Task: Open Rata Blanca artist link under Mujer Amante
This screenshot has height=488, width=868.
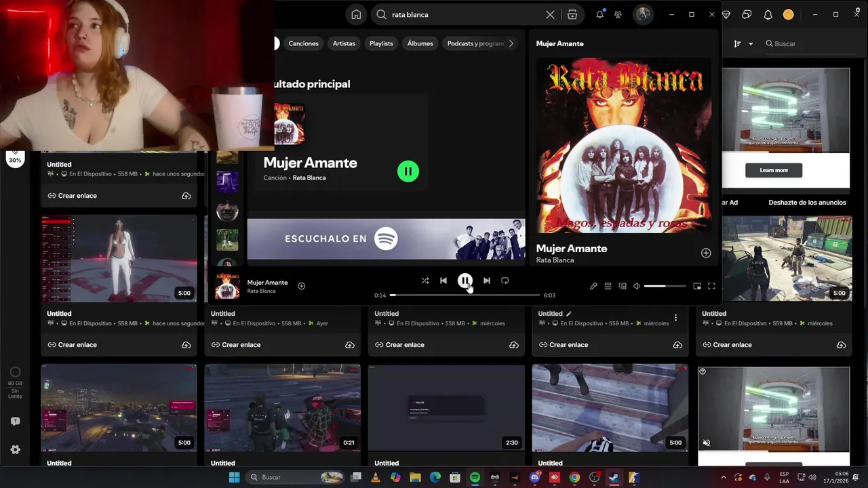Action: pos(309,178)
